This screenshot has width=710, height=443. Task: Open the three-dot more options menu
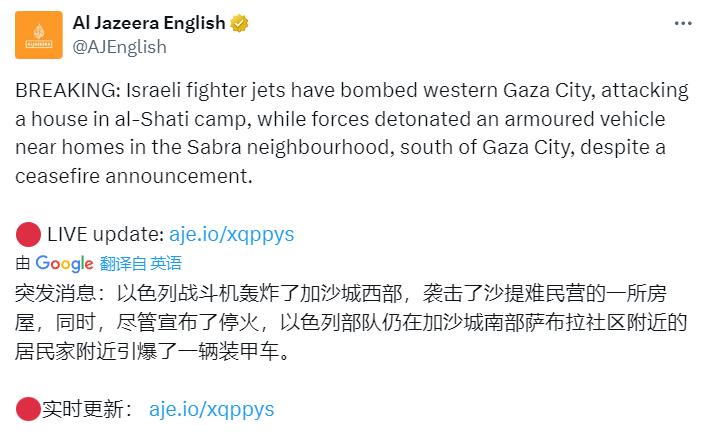(x=681, y=24)
